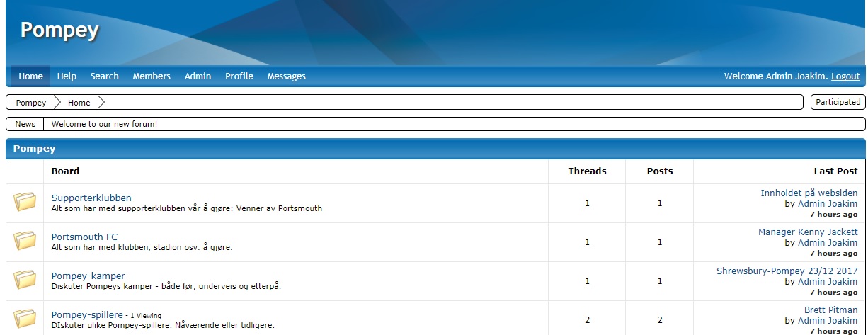Click '7 hours ago' in Pompey-kamper row

coord(834,292)
